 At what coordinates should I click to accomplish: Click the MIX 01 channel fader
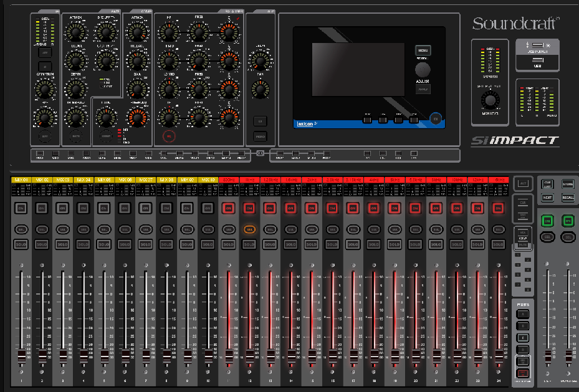(21, 357)
